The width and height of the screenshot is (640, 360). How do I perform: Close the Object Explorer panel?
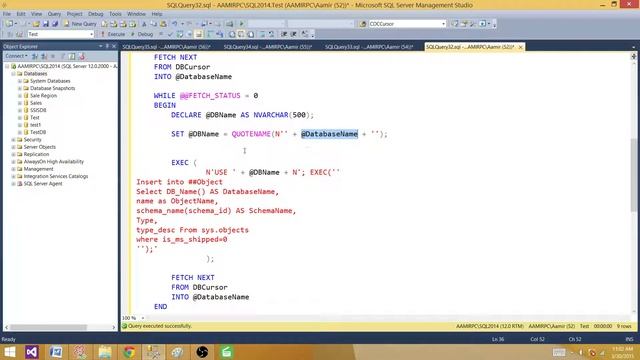(x=114, y=46)
